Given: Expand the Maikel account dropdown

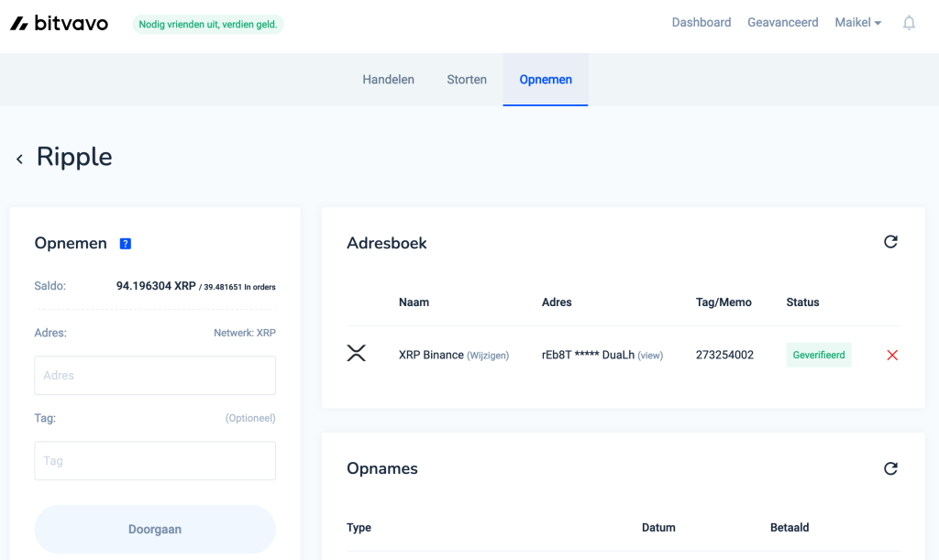Looking at the screenshot, I should (857, 23).
